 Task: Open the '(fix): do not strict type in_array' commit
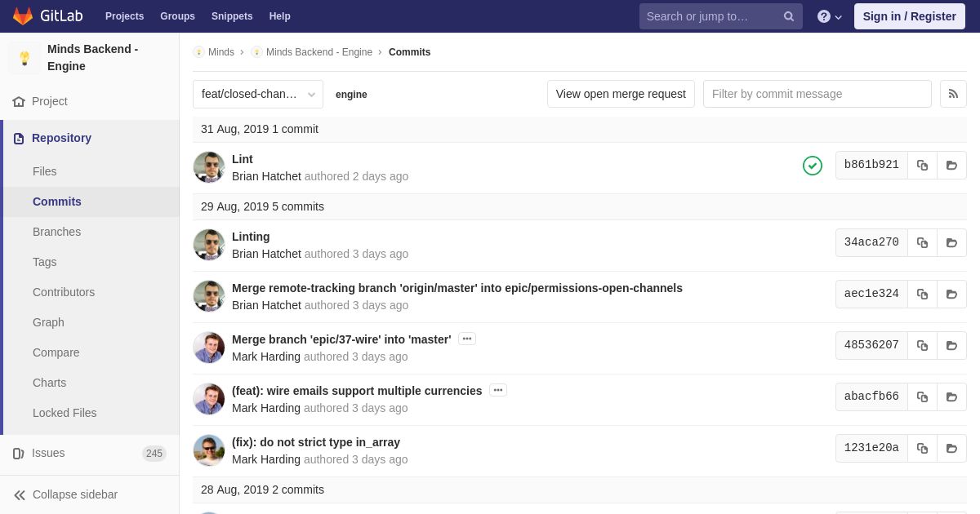pyautogui.click(x=316, y=442)
